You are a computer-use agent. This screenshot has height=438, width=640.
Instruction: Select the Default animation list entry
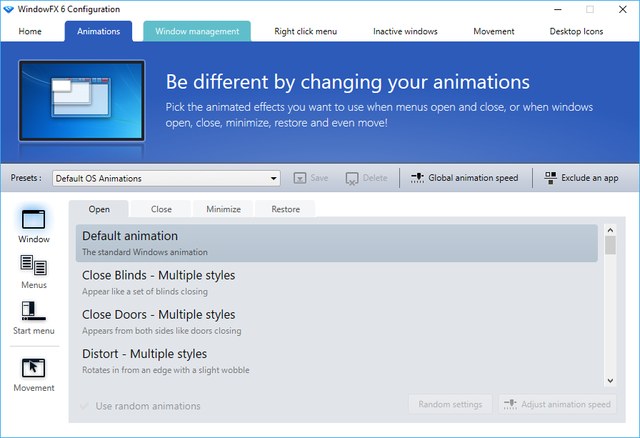(337, 243)
